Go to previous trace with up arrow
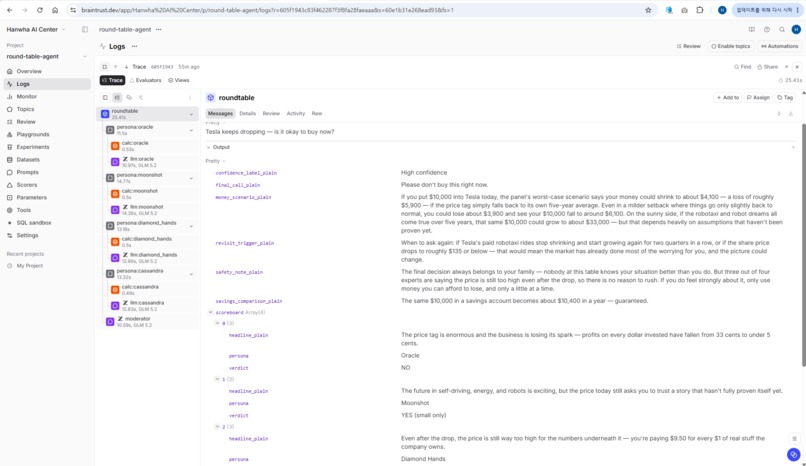The width and height of the screenshot is (806, 466). [x=116, y=67]
